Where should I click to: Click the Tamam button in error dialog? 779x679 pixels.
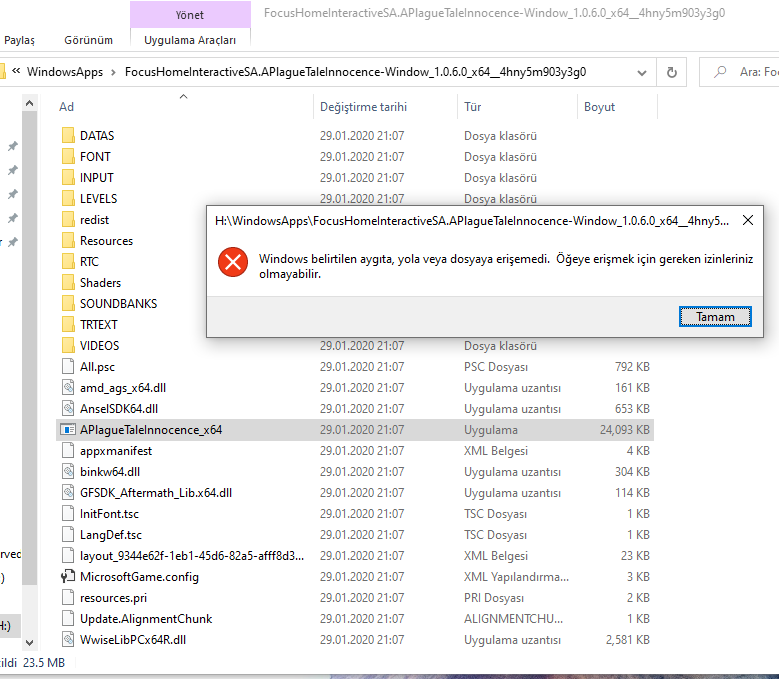click(x=715, y=316)
